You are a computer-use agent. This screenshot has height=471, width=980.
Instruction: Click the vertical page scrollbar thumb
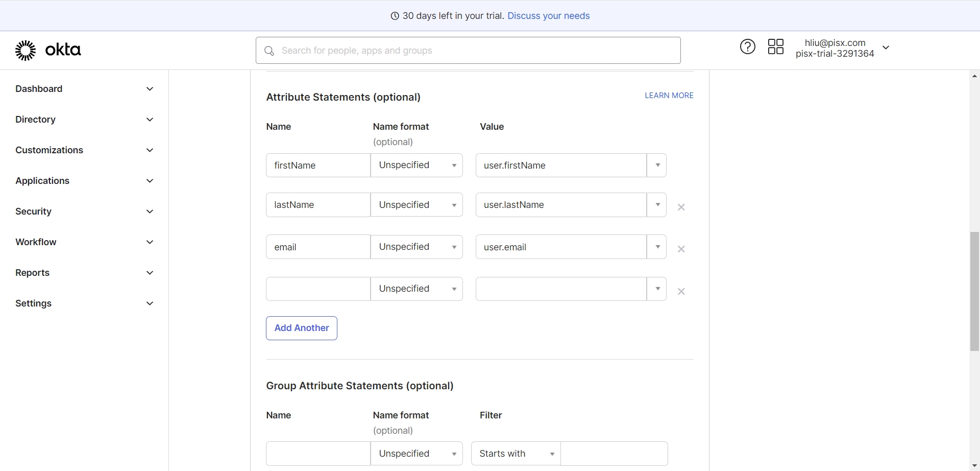tap(974, 291)
